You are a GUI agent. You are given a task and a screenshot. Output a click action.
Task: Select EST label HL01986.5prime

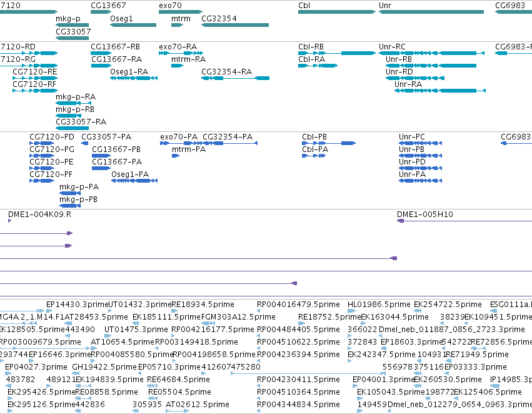pos(379,305)
